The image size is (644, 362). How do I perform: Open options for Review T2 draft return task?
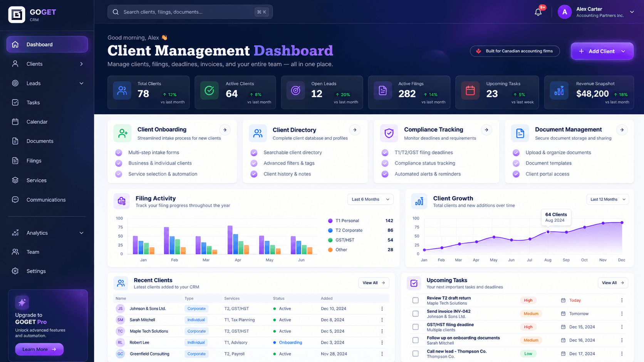622,300
